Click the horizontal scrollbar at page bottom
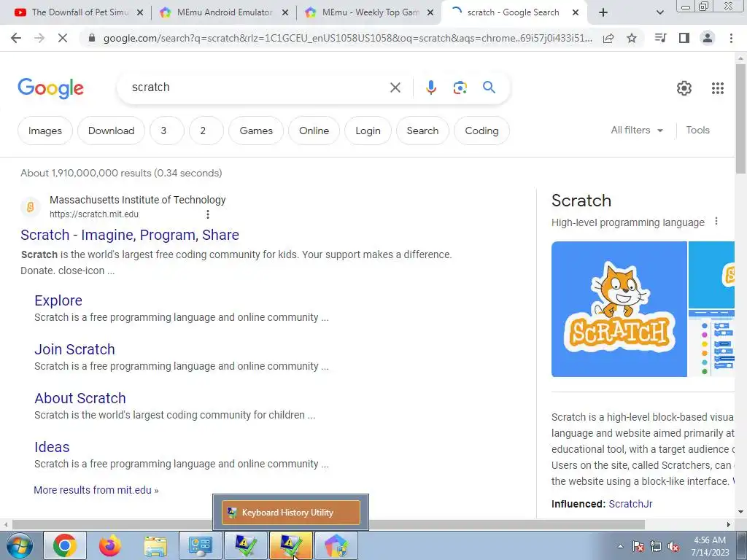Viewport: 747px width, 560px height. coord(328,524)
